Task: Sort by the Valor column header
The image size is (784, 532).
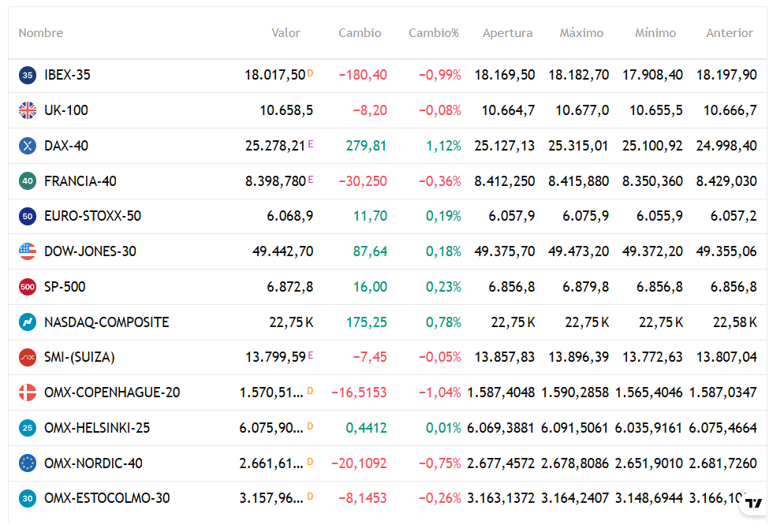Action: pyautogui.click(x=286, y=33)
